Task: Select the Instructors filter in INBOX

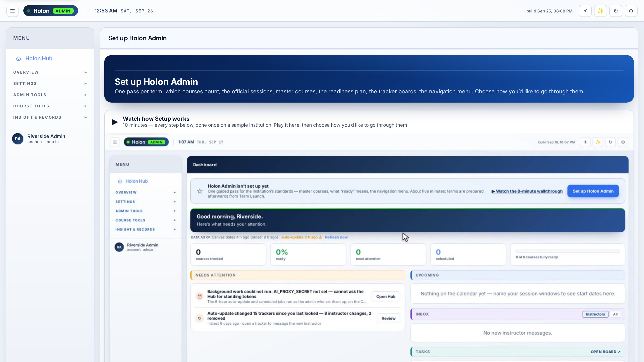Action: pos(595,314)
